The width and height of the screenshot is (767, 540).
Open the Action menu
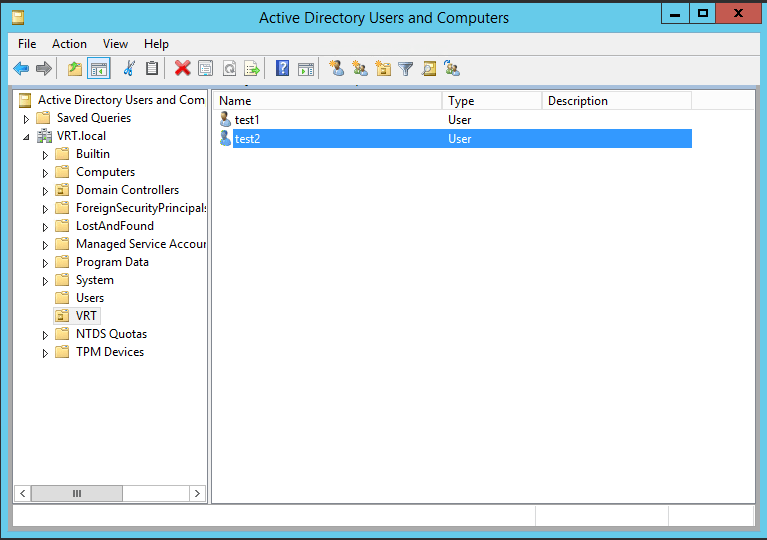69,44
